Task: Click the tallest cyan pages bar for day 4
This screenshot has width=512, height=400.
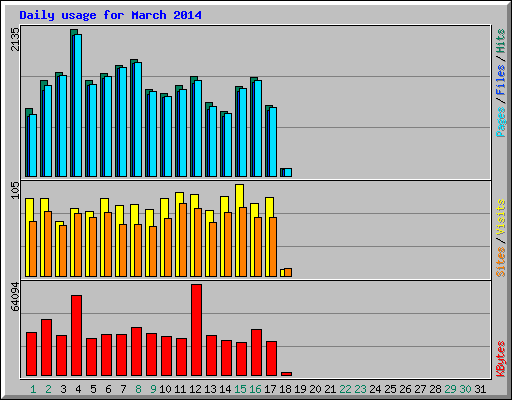Action: (x=78, y=105)
